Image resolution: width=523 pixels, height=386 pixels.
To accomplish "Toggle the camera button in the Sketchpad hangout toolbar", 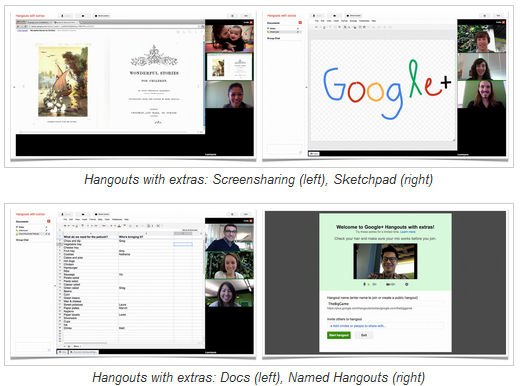I will point(335,15).
